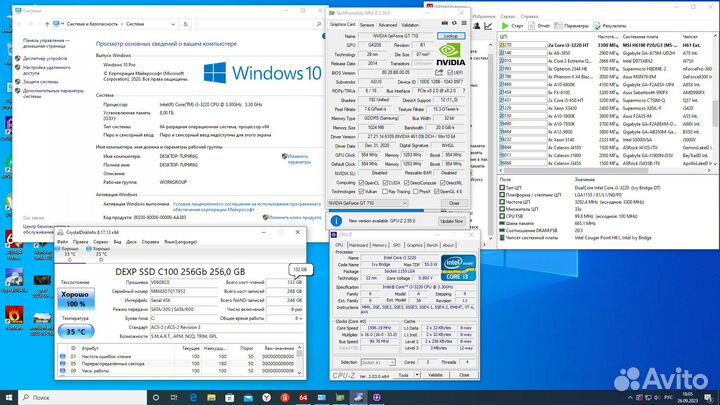Click Windows Start button
The width and height of the screenshot is (720, 405).
[x=9, y=397]
